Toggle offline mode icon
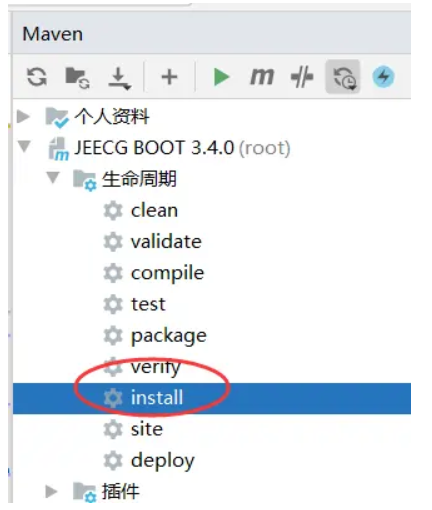The height and width of the screenshot is (510, 432). (343, 77)
